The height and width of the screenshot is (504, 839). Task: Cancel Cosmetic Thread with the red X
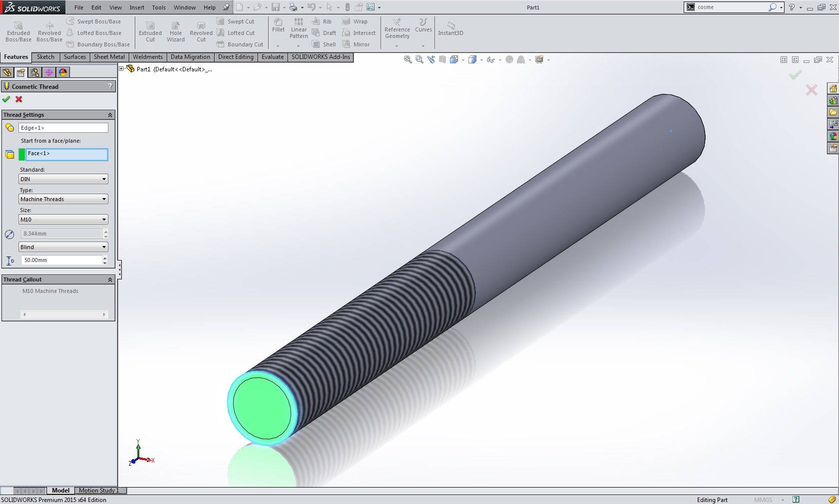click(19, 99)
